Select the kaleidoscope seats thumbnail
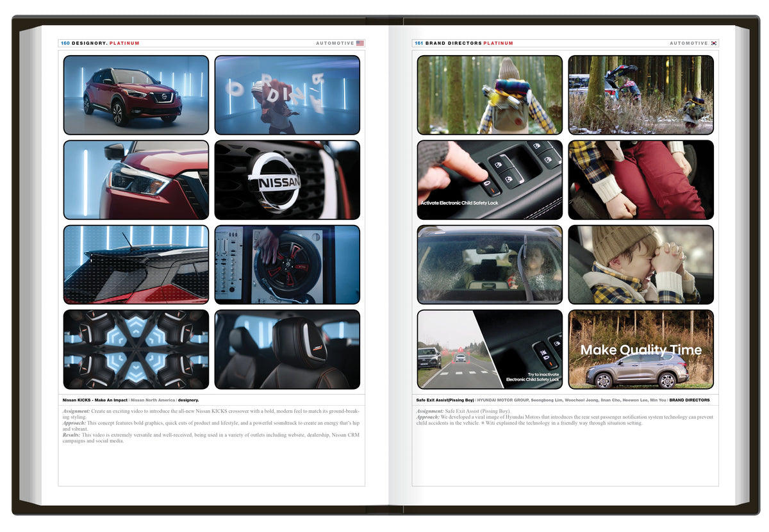 coord(136,349)
